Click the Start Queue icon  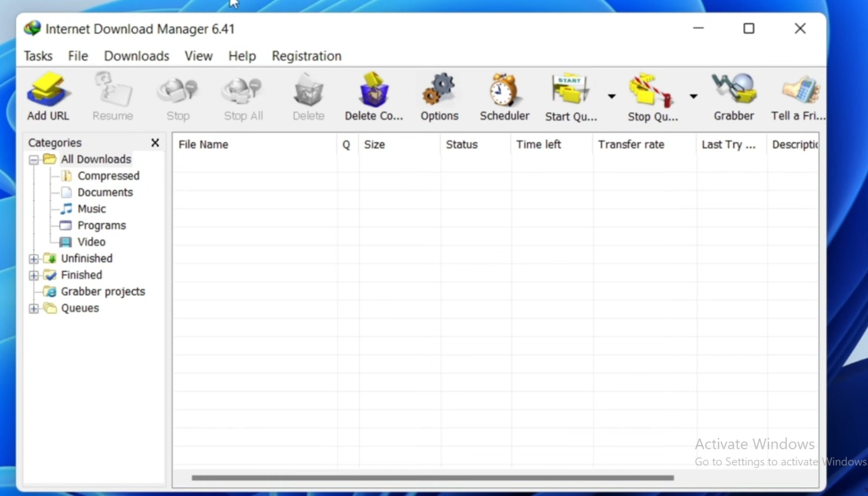570,91
